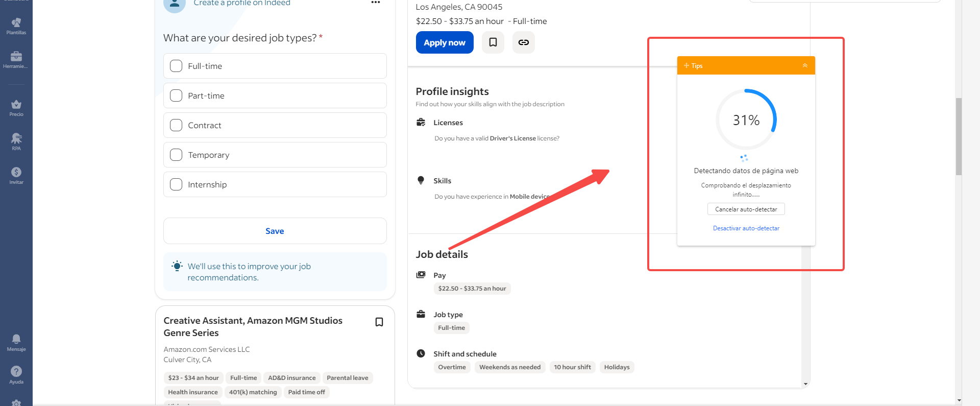This screenshot has width=980, height=406.
Task: Save the Creative Assistant job bookmark
Action: point(379,322)
